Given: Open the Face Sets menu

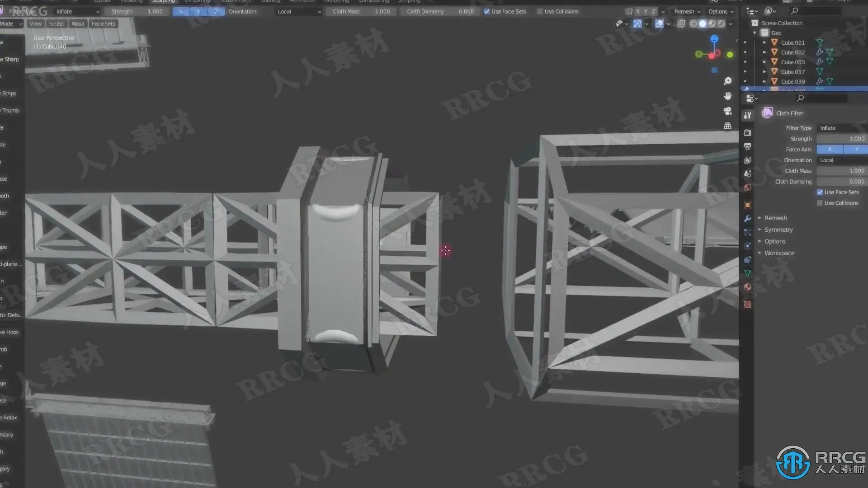Looking at the screenshot, I should [103, 24].
